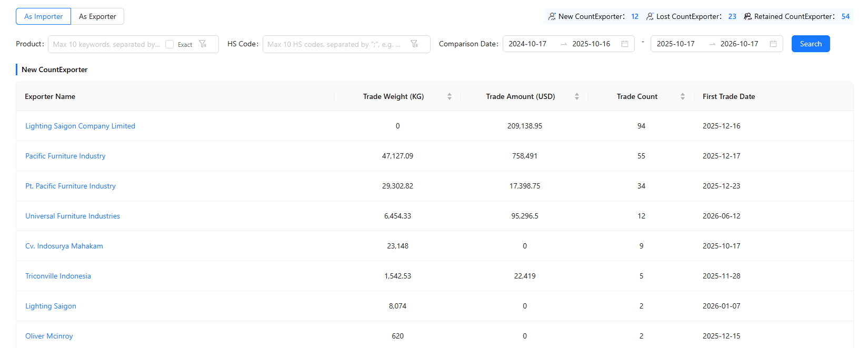Open Pacific Furniture Industry exporter link
The image size is (868, 348).
65,156
